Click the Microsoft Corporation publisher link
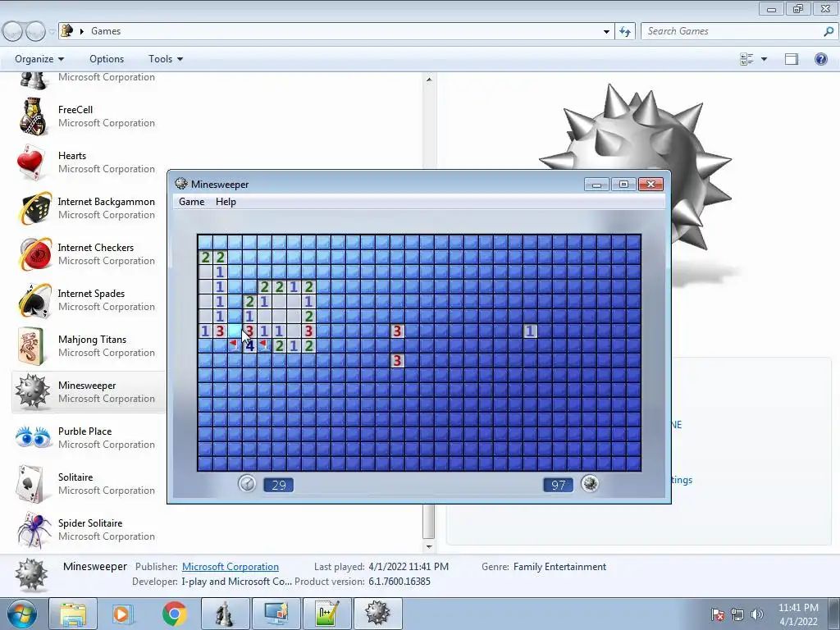Image resolution: width=840 pixels, height=630 pixels. (x=231, y=566)
